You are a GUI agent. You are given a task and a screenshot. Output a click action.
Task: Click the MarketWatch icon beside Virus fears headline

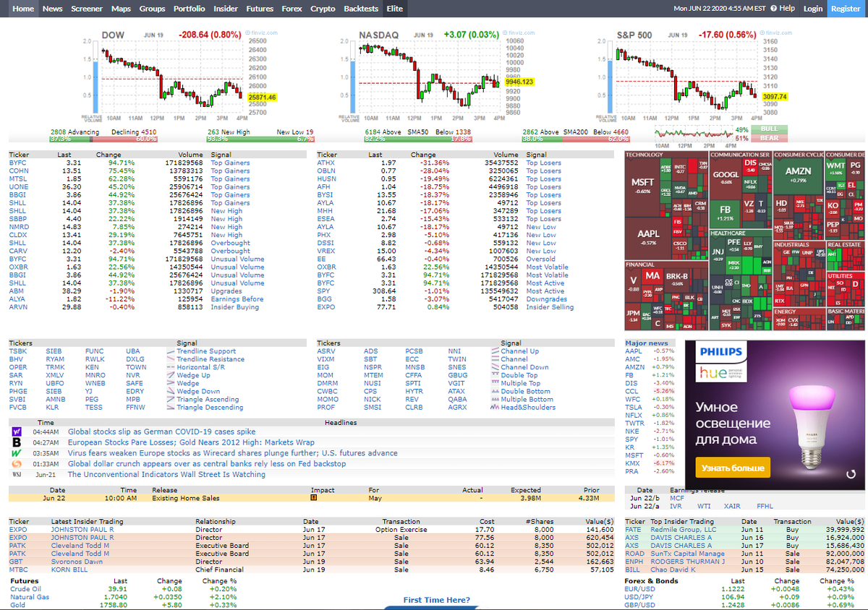coord(17,453)
